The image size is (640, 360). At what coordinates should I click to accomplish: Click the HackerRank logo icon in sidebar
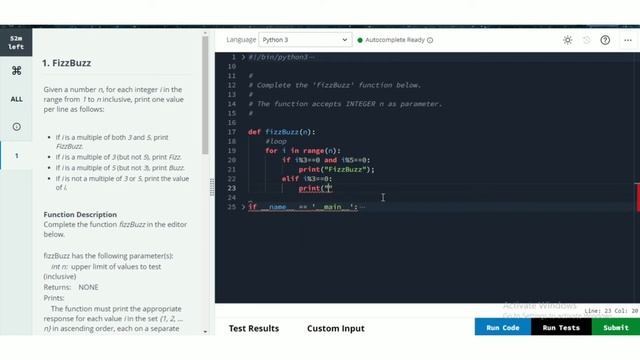(x=16, y=71)
